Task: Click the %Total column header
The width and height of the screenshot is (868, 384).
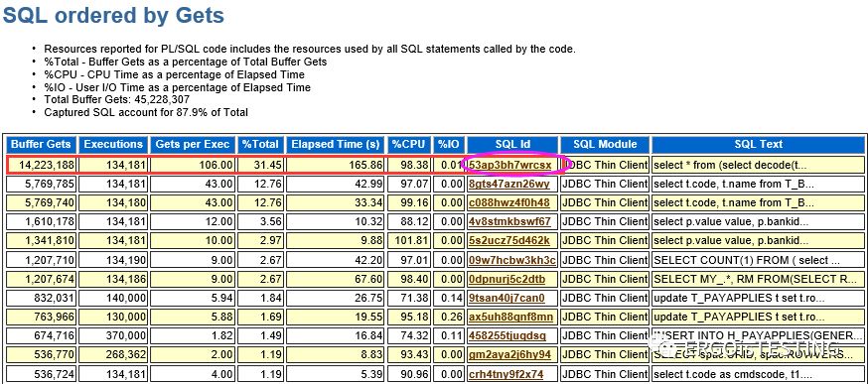Action: (x=260, y=145)
